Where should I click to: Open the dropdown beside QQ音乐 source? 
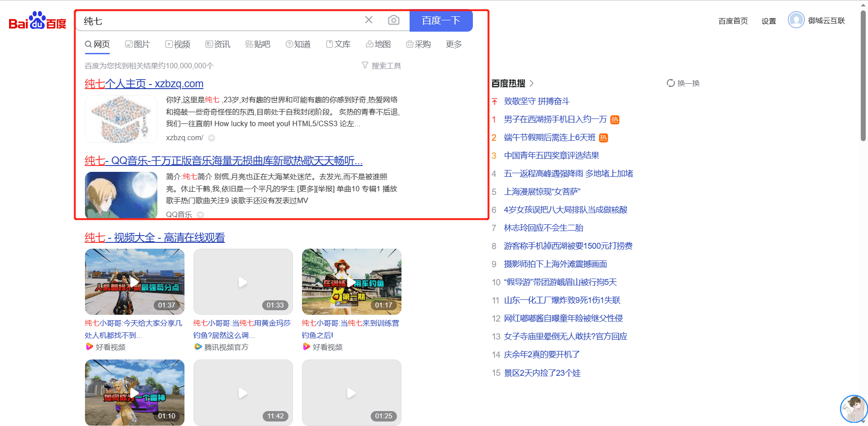[x=201, y=215]
